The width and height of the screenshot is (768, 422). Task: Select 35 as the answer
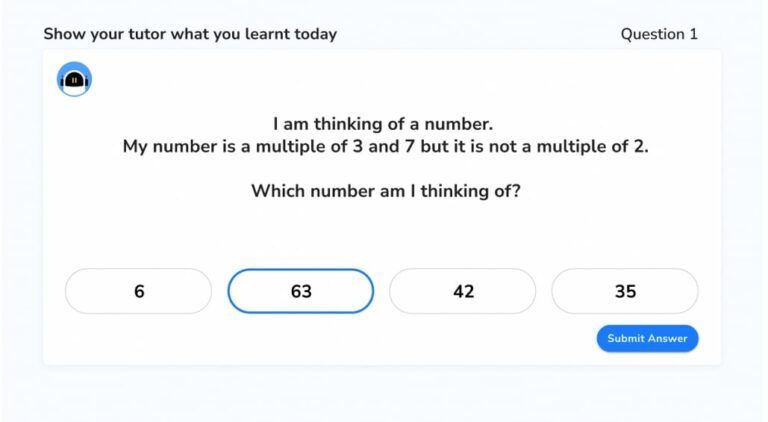click(625, 292)
